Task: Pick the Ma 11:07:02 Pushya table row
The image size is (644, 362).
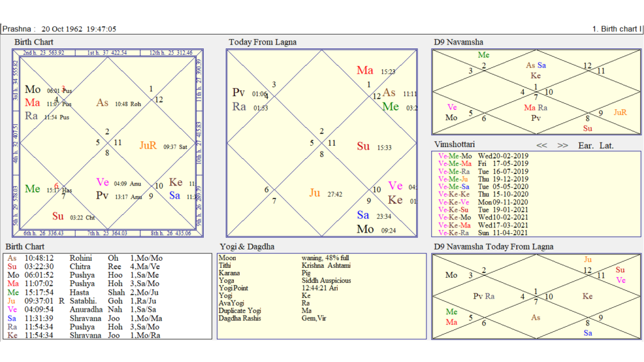Action: tap(84, 283)
